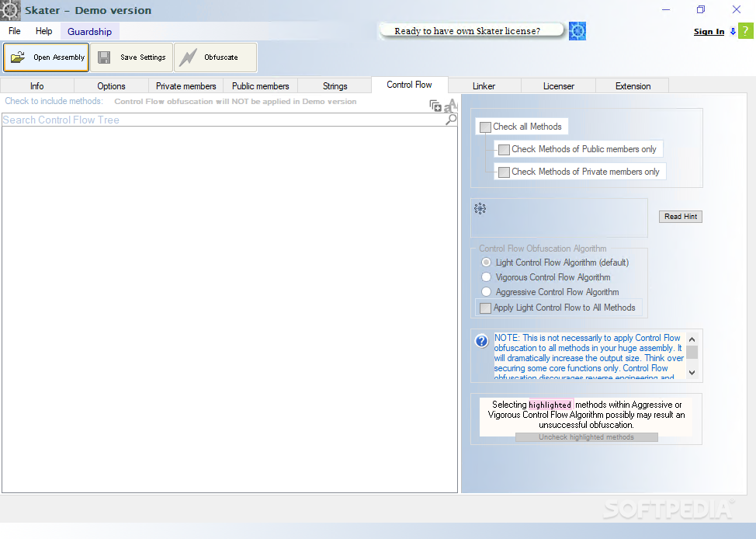Viewport: 756px width, 539px height.
Task: Click the Read Hint button
Action: (680, 217)
